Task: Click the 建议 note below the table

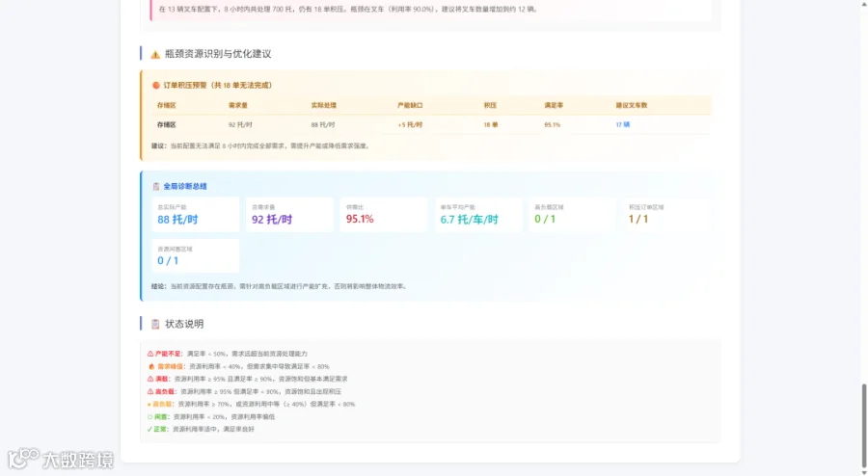Action: tap(260, 145)
